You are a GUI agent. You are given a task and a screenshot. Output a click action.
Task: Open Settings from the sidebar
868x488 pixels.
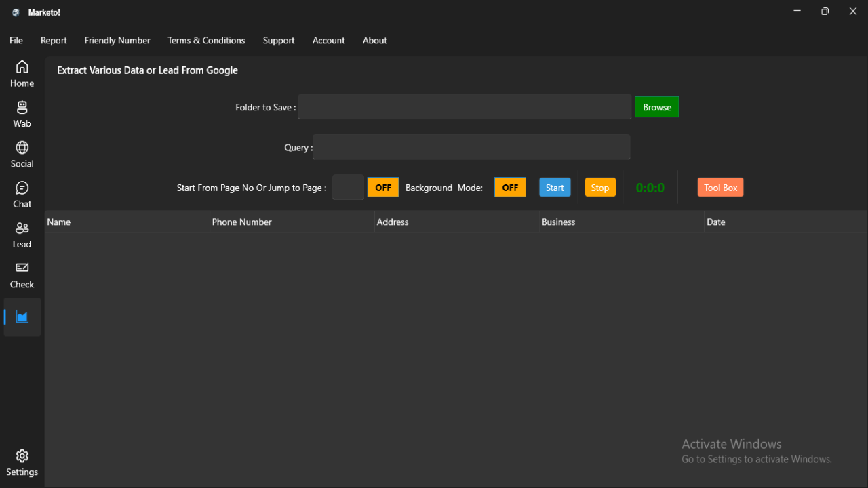click(22, 461)
